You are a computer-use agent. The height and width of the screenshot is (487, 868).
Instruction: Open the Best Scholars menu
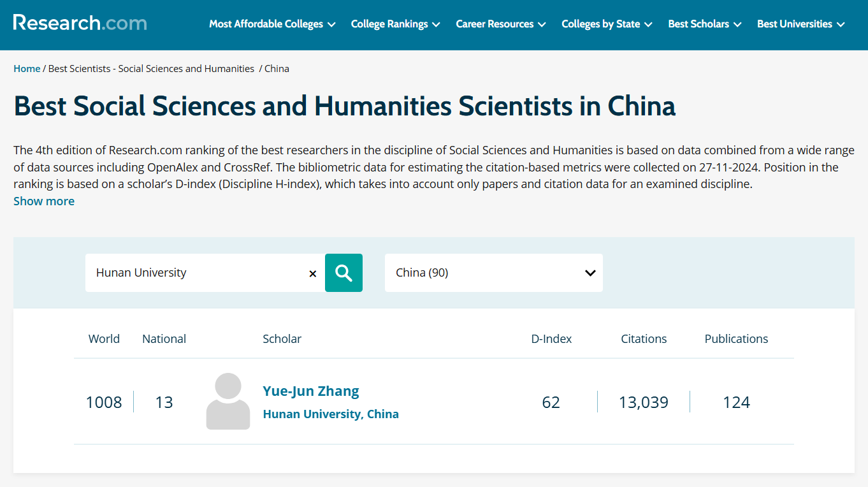point(705,24)
